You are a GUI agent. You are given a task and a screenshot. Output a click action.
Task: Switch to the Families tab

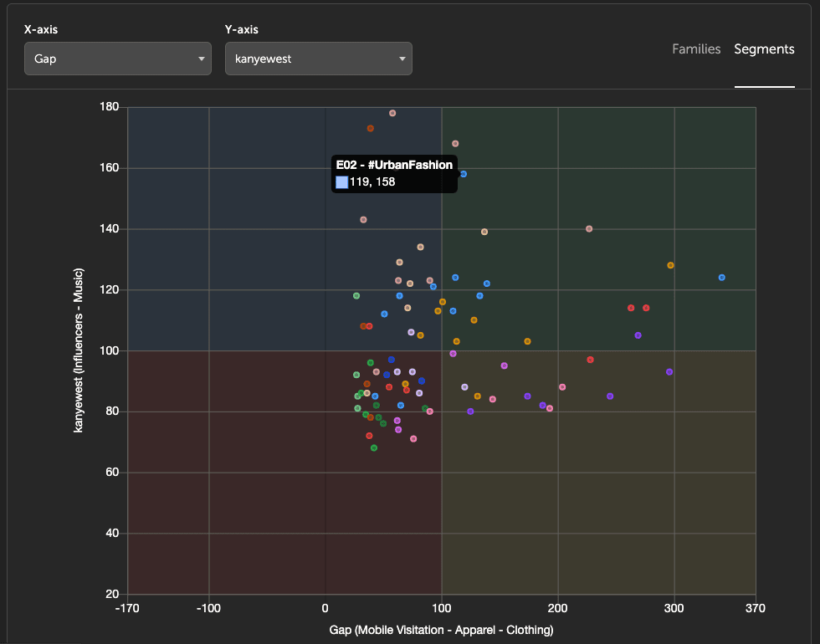click(696, 49)
